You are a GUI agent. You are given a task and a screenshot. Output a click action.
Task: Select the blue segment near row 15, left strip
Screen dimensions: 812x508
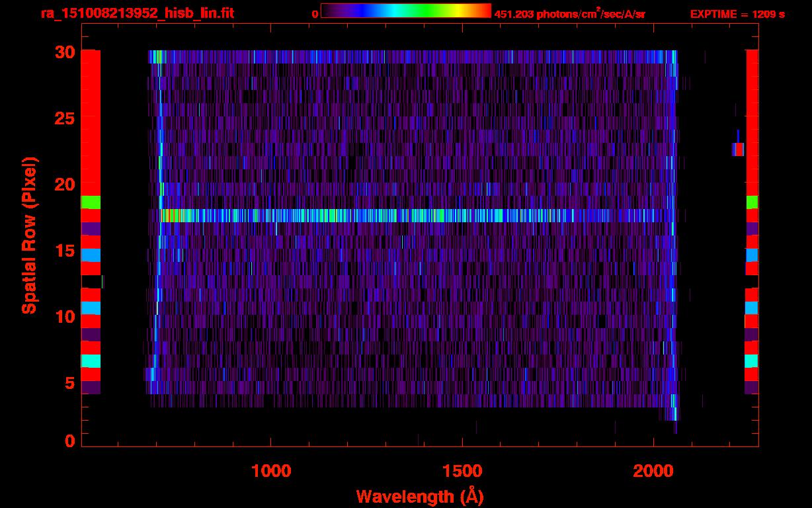91,255
